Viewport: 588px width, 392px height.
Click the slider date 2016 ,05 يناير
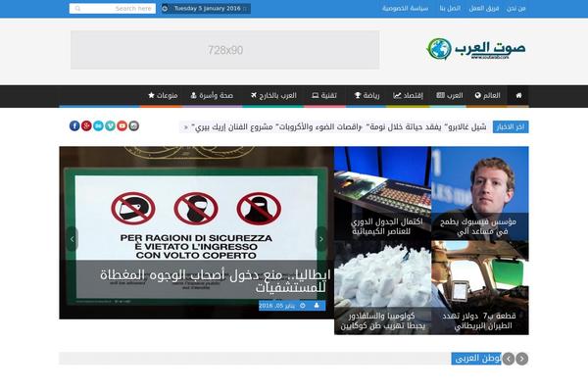click(276, 306)
